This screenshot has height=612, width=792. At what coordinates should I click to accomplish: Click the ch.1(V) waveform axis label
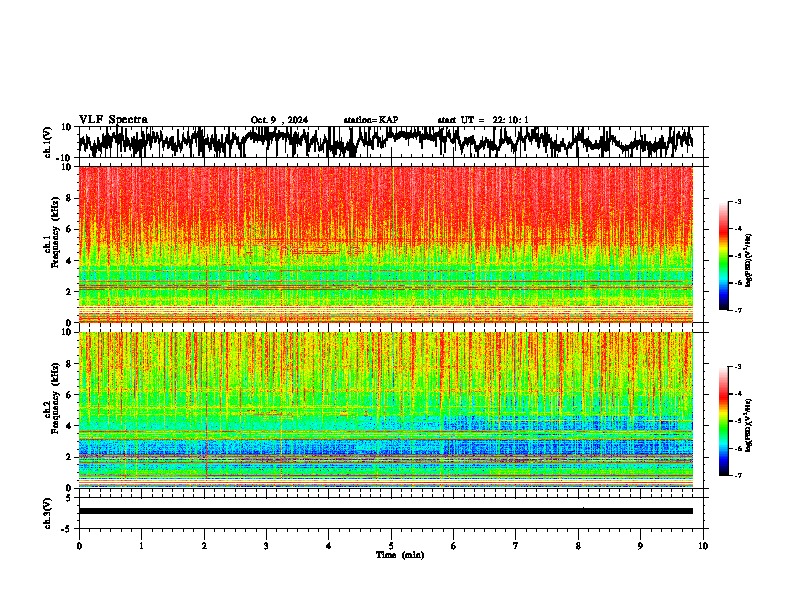49,142
